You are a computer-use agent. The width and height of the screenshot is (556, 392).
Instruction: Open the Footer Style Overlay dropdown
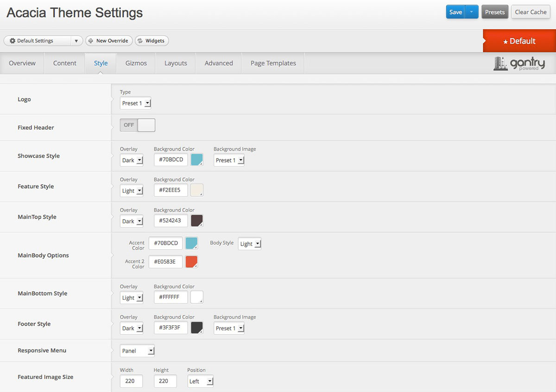(132, 329)
